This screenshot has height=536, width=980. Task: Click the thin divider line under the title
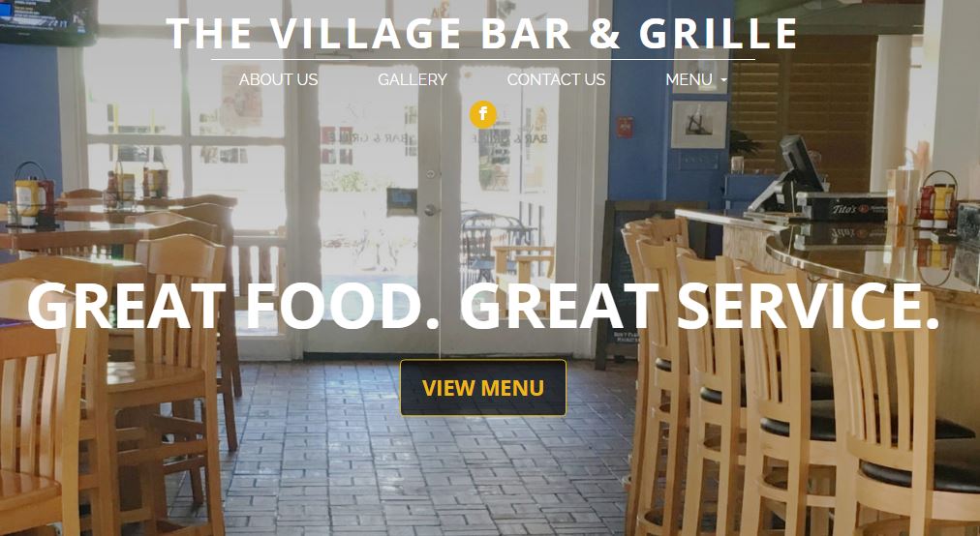[483, 59]
